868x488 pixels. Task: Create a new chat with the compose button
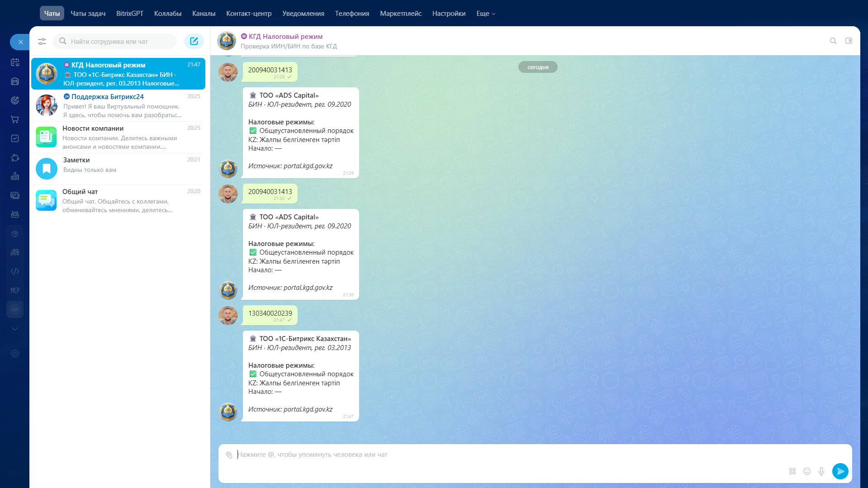click(x=194, y=42)
